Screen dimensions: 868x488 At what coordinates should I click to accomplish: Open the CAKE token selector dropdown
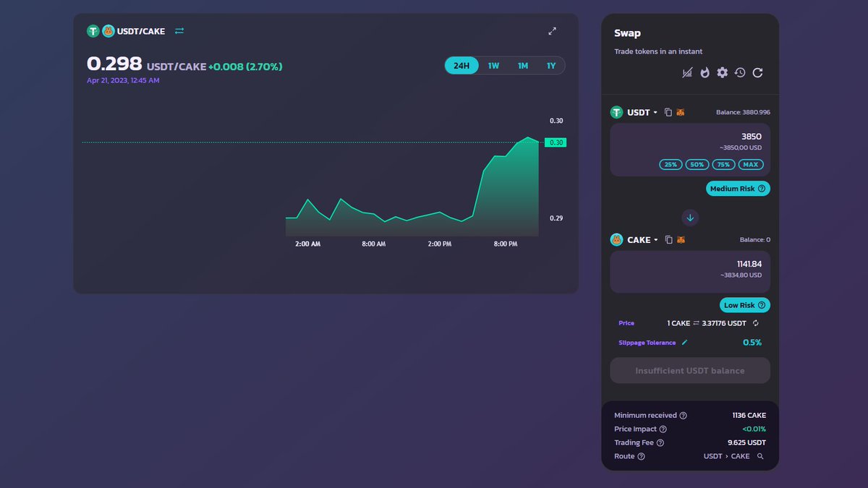click(634, 239)
